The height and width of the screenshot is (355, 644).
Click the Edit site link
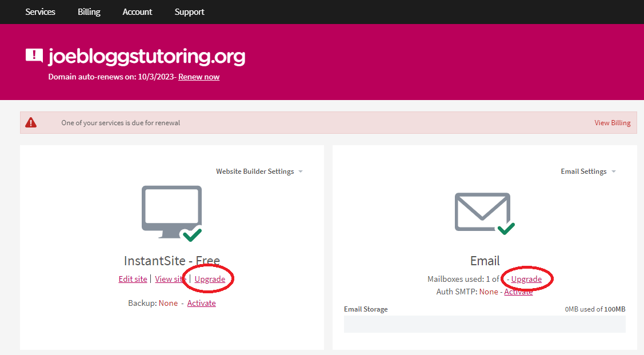(133, 279)
